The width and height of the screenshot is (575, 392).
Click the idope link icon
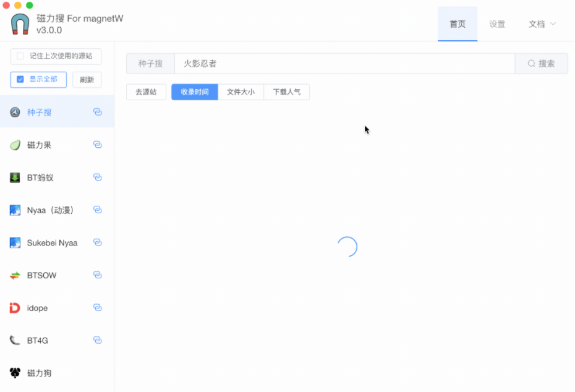[x=97, y=308]
